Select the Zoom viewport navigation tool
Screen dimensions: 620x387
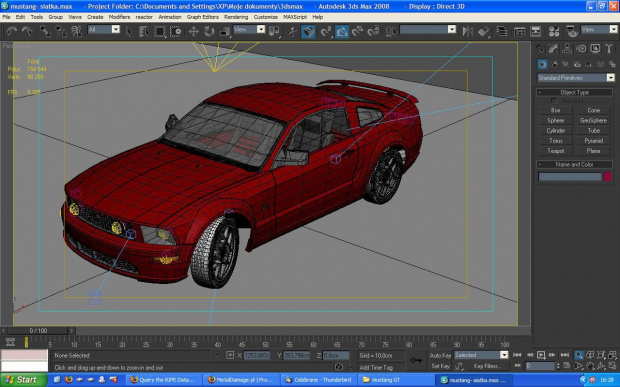click(578, 355)
